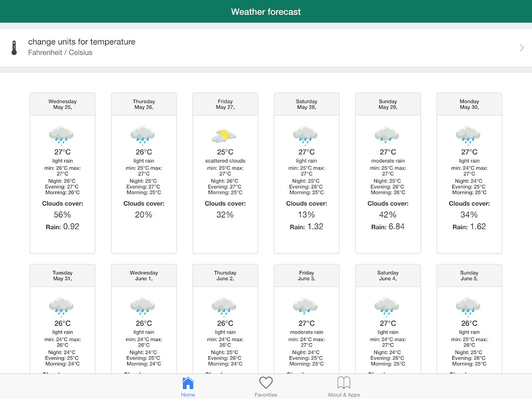Image resolution: width=532 pixels, height=399 pixels.
Task: Click the Rain: 1.32 value
Action: 307,226
